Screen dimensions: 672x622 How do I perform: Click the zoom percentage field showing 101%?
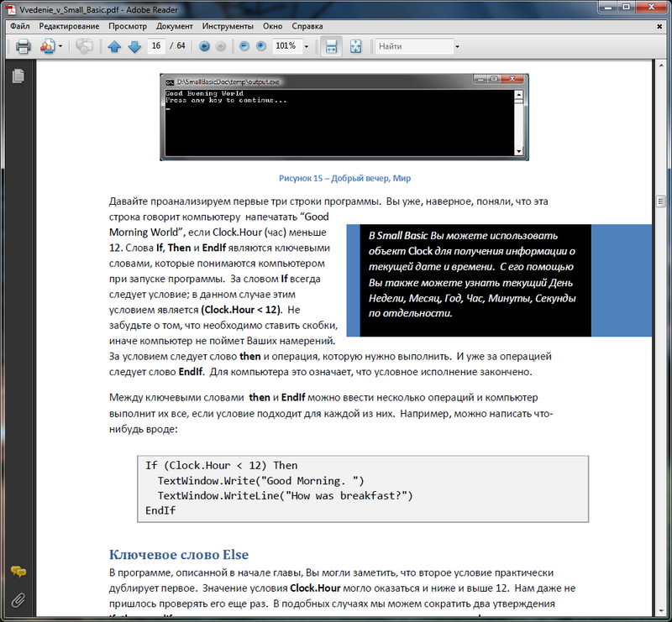(286, 46)
